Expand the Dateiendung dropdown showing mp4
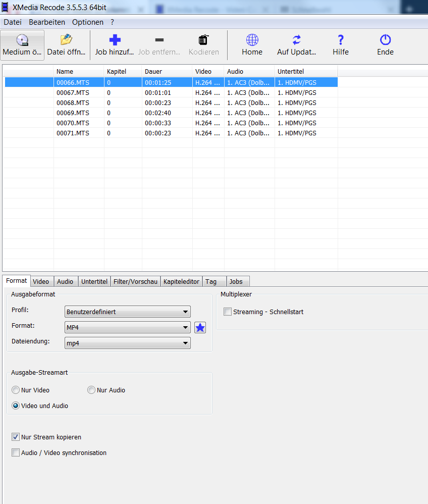 (x=128, y=343)
